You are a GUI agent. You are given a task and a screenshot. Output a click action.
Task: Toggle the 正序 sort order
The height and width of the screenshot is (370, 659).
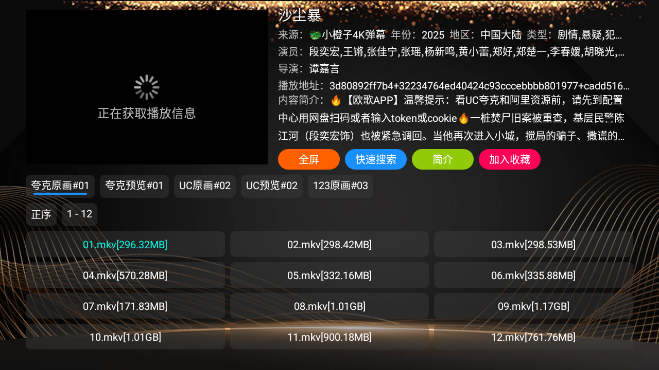coord(41,214)
